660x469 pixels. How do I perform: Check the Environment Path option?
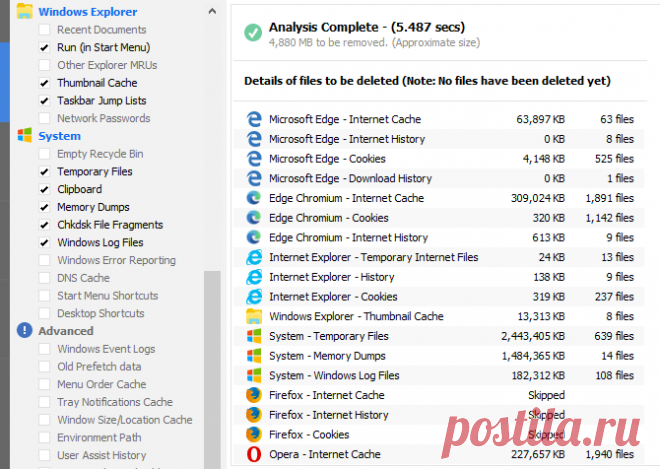(44, 437)
